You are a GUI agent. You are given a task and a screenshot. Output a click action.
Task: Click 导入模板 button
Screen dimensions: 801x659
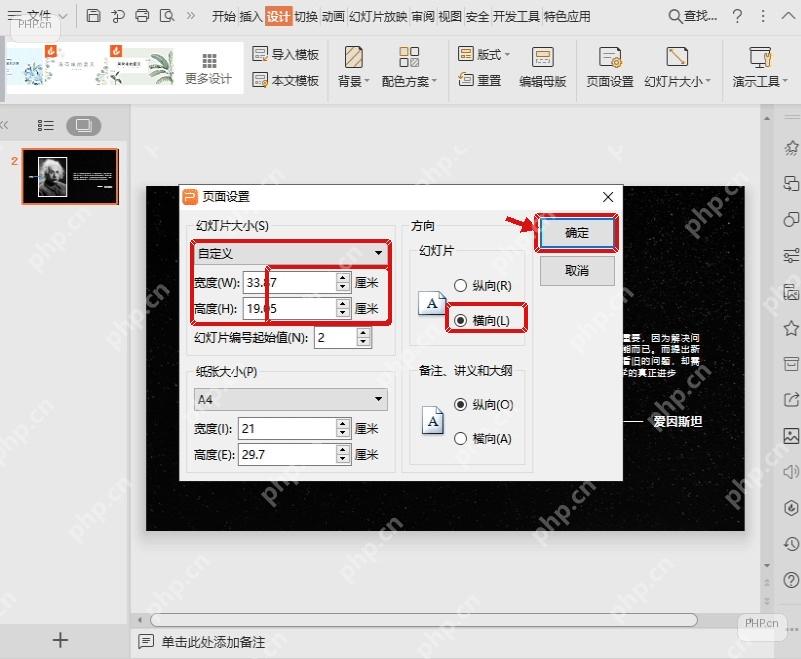point(286,54)
